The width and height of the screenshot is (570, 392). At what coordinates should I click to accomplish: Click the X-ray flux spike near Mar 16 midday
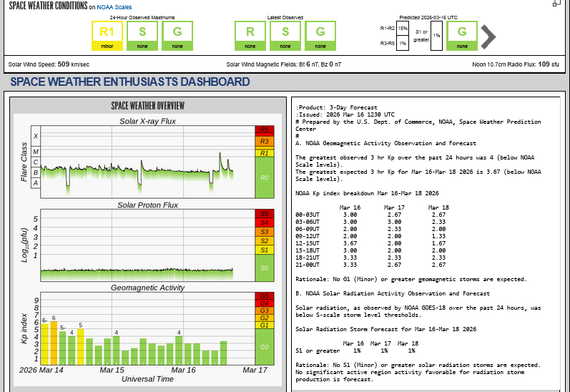pyautogui.click(x=220, y=160)
